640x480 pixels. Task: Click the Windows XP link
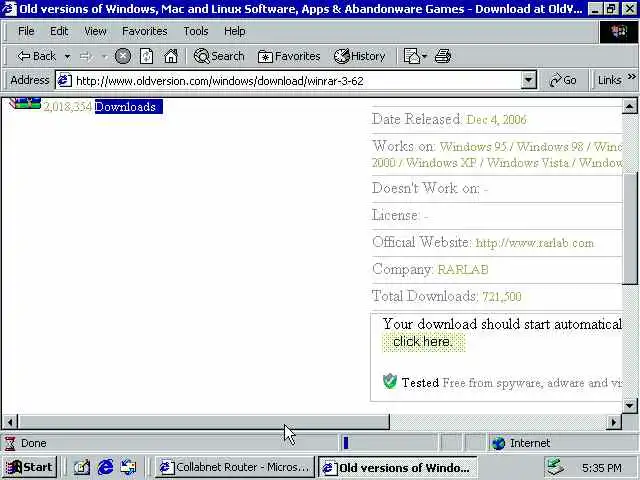click(x=441, y=163)
